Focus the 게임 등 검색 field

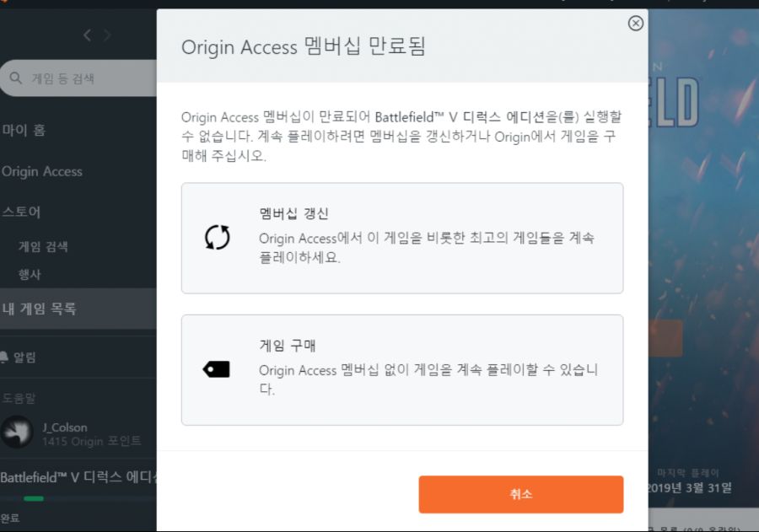pos(84,78)
